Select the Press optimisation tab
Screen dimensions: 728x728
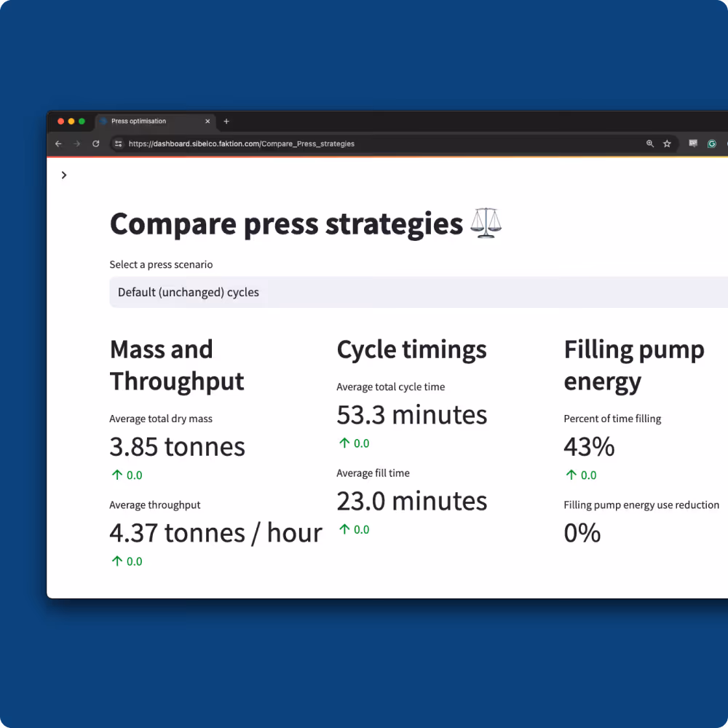(156, 121)
